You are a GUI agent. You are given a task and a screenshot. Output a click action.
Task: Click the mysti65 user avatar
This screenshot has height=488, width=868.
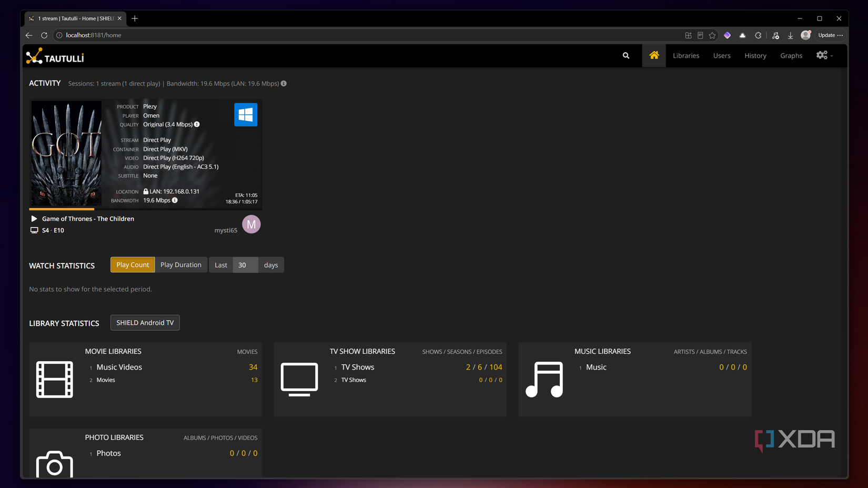(x=251, y=225)
